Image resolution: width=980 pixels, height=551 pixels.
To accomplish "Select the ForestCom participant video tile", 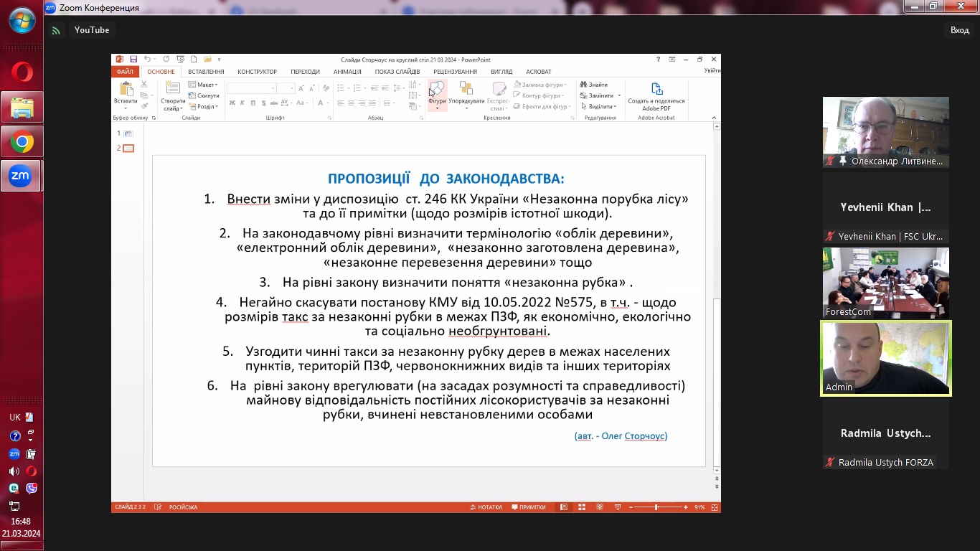I will 885,283.
